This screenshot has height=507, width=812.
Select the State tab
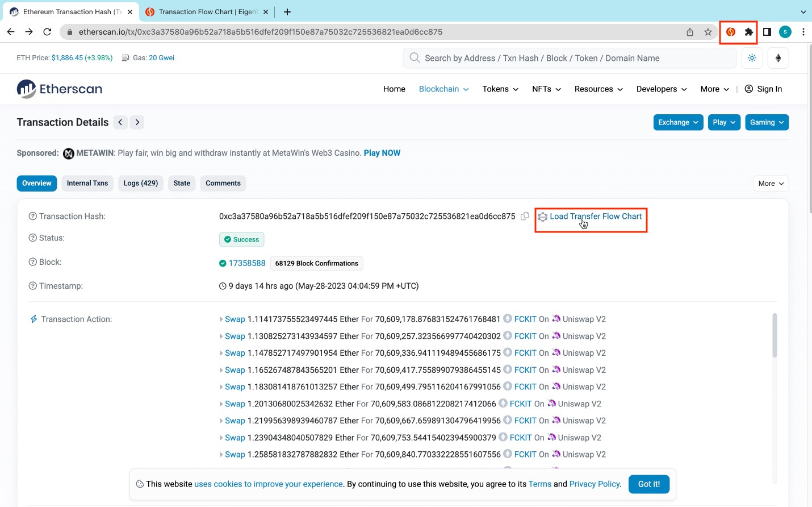click(x=182, y=183)
